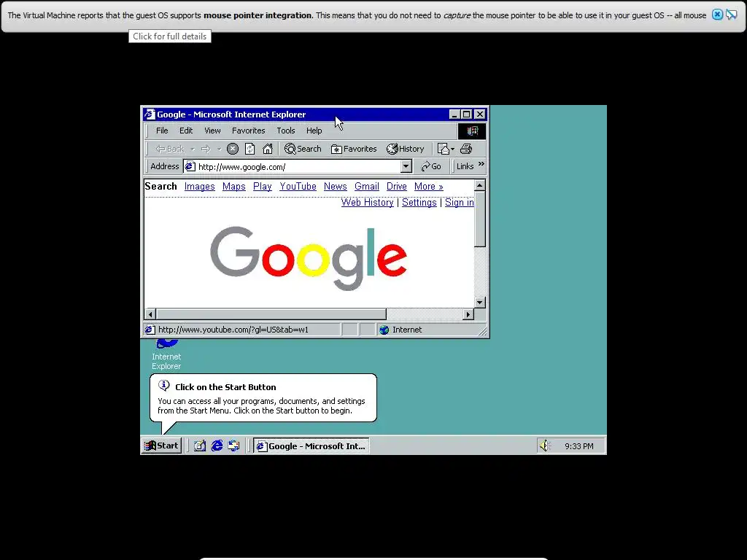Click the don't-show-again notification icon
This screenshot has height=560, width=747.
point(731,15)
